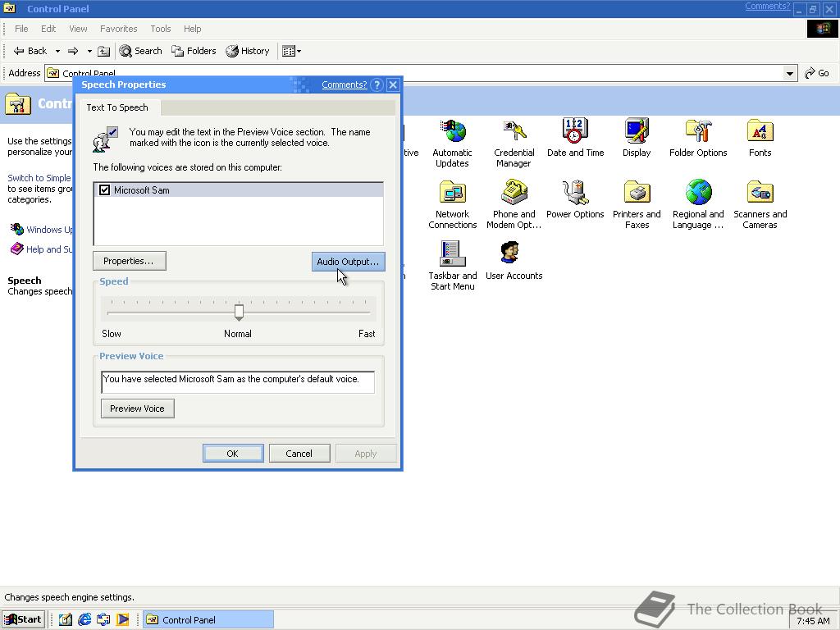Click the Forward arrow in toolbar
The height and width of the screenshot is (630, 840).
coord(73,51)
